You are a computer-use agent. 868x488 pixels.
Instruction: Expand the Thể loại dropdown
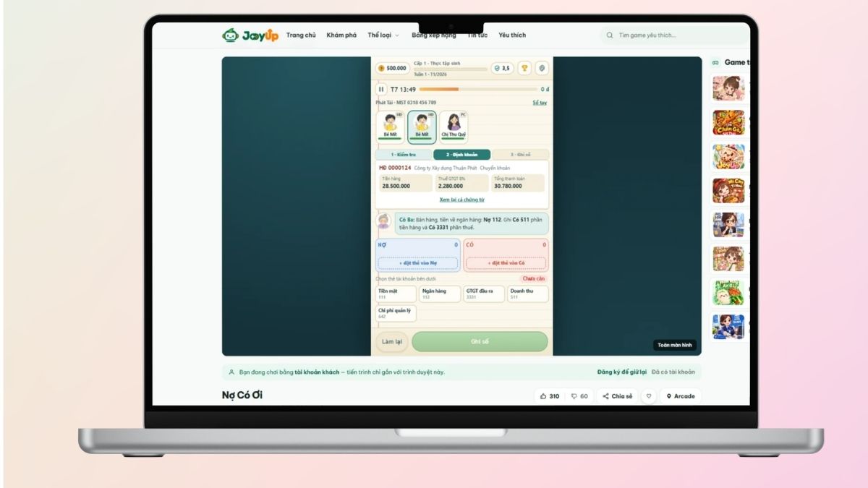(383, 35)
